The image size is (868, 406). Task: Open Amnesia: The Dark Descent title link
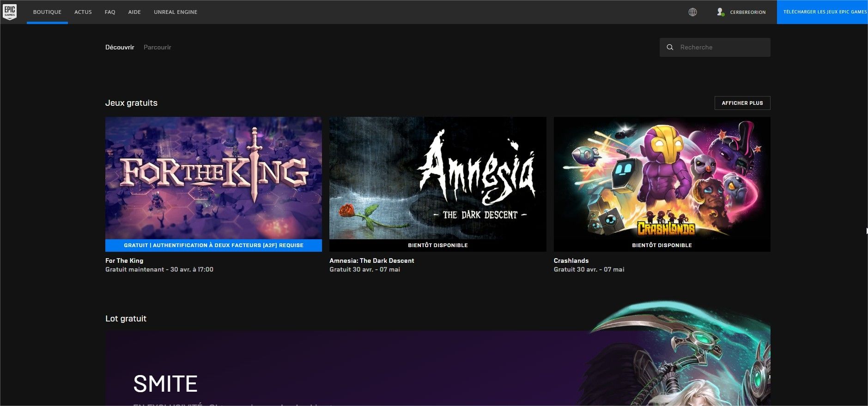[x=372, y=261]
